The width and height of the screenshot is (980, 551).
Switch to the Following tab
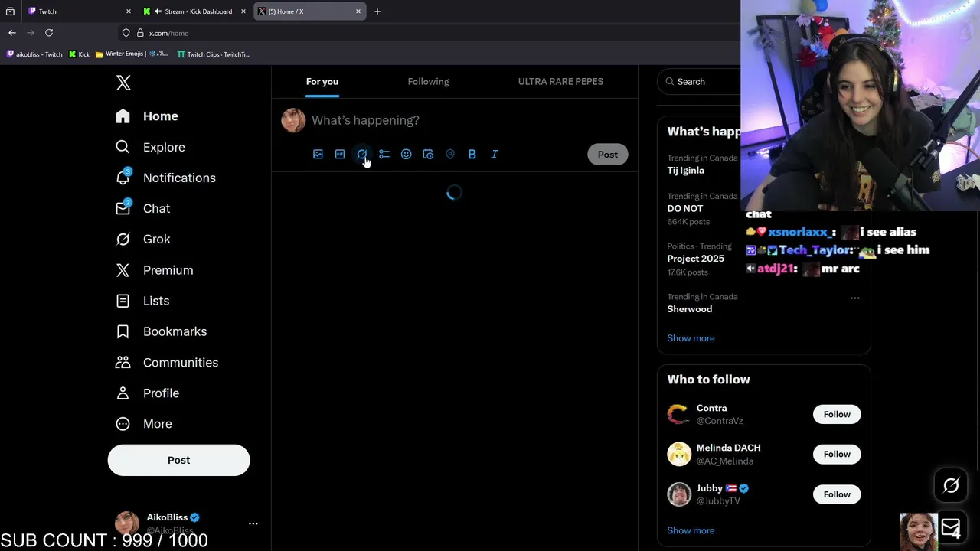(428, 81)
